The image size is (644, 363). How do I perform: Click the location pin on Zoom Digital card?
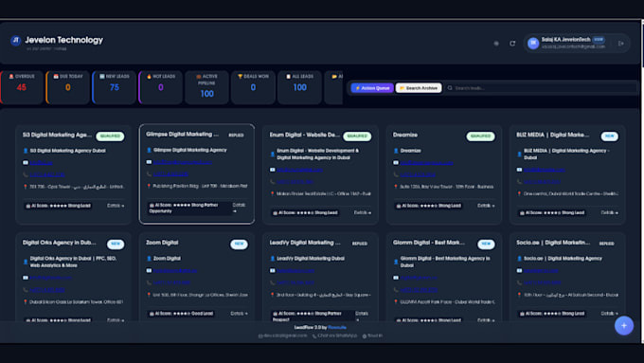pyautogui.click(x=149, y=295)
